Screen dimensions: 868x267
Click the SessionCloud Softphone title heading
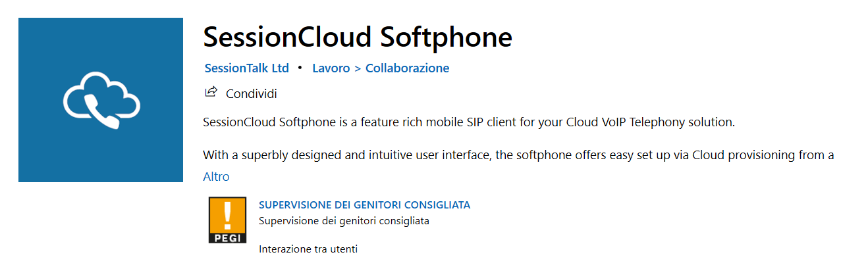(x=358, y=37)
